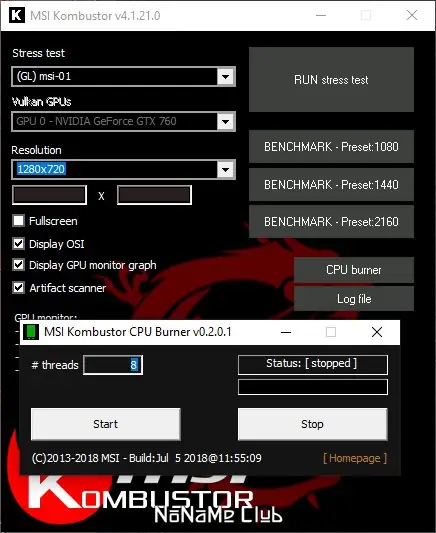Click the Kombustor K logo icon in title bar
Screen dimensions: 436x533
tap(17, 15)
